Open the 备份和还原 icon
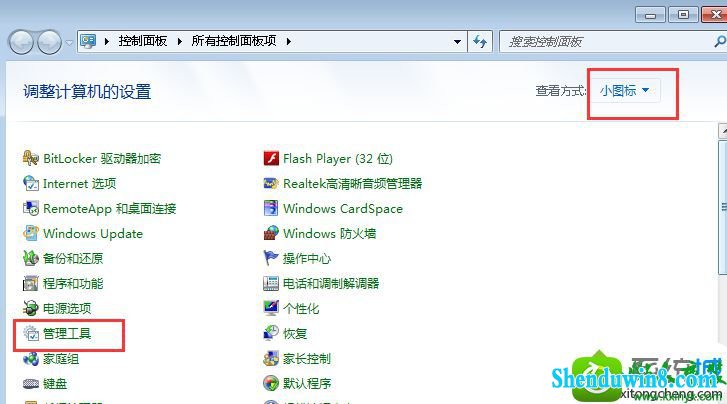 (x=31, y=258)
